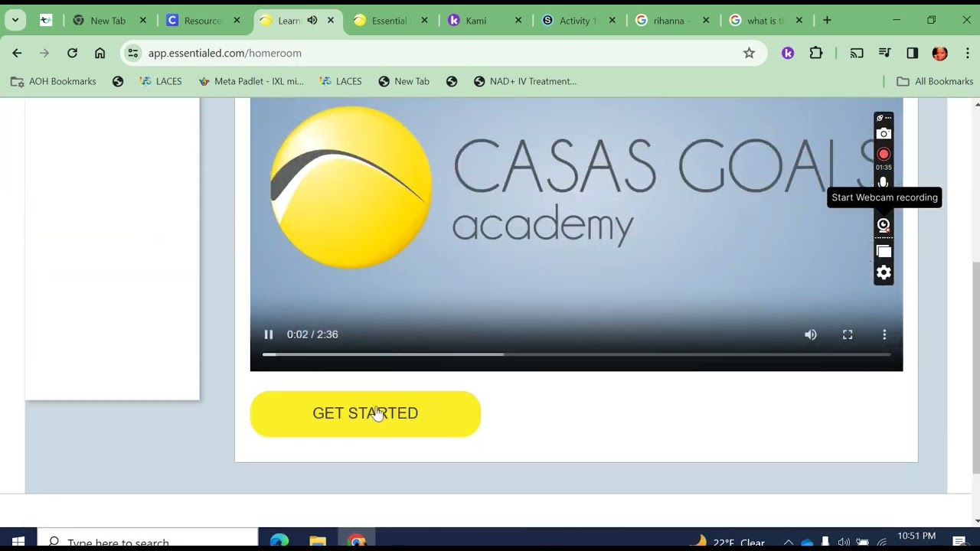Reload the page with the refresh icon
The image size is (980, 551).
point(72,53)
